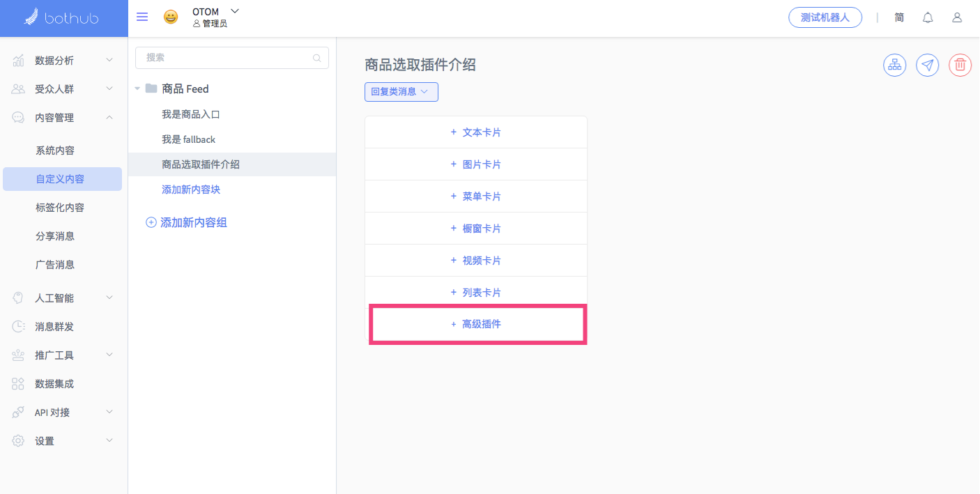
Task: Click the 商品选取插件介绍 page title
Action: pos(420,65)
